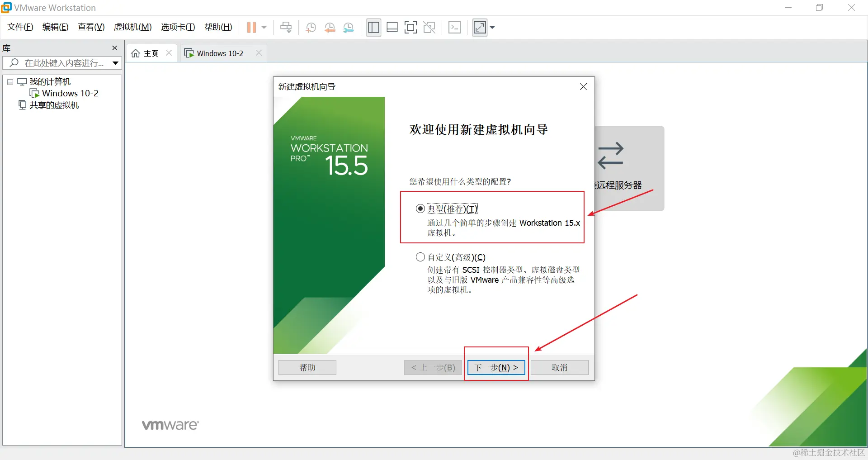The height and width of the screenshot is (460, 868).
Task: Click the 帮助 button in wizard
Action: (307, 367)
